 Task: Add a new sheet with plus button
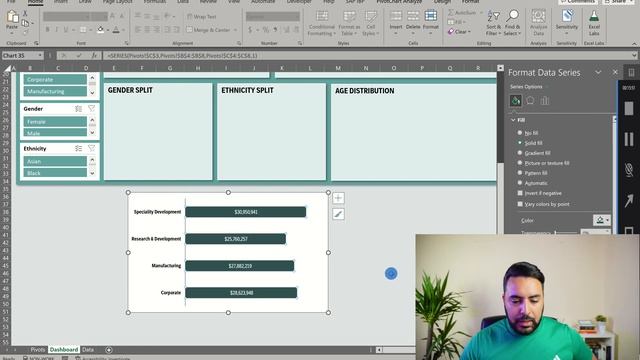(x=109, y=350)
